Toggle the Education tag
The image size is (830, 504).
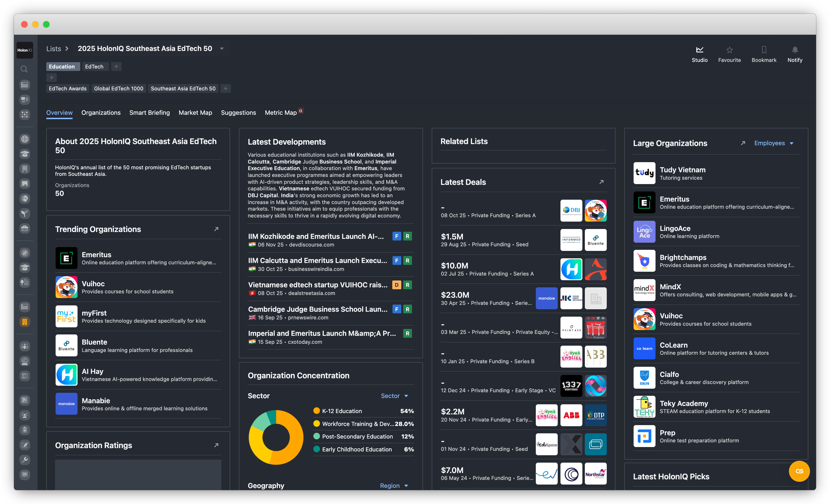click(62, 66)
